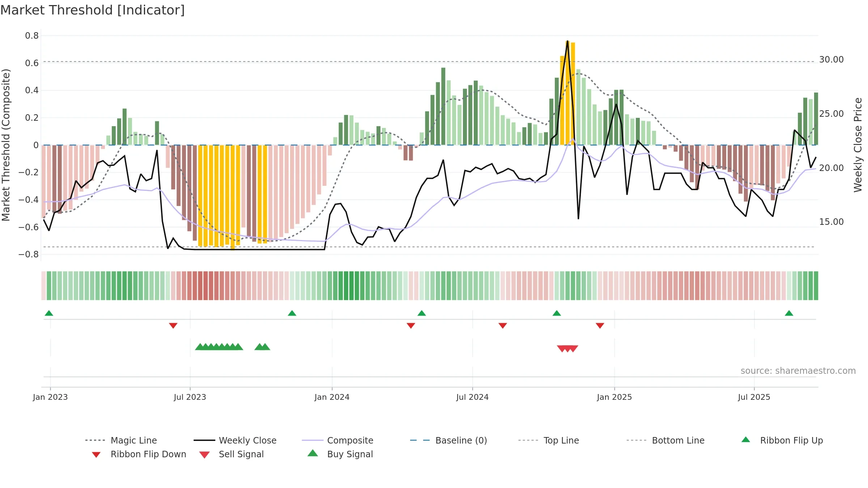This screenshot has width=868, height=488.
Task: Click the Jan 2024 x-axis label
Action: (x=332, y=397)
